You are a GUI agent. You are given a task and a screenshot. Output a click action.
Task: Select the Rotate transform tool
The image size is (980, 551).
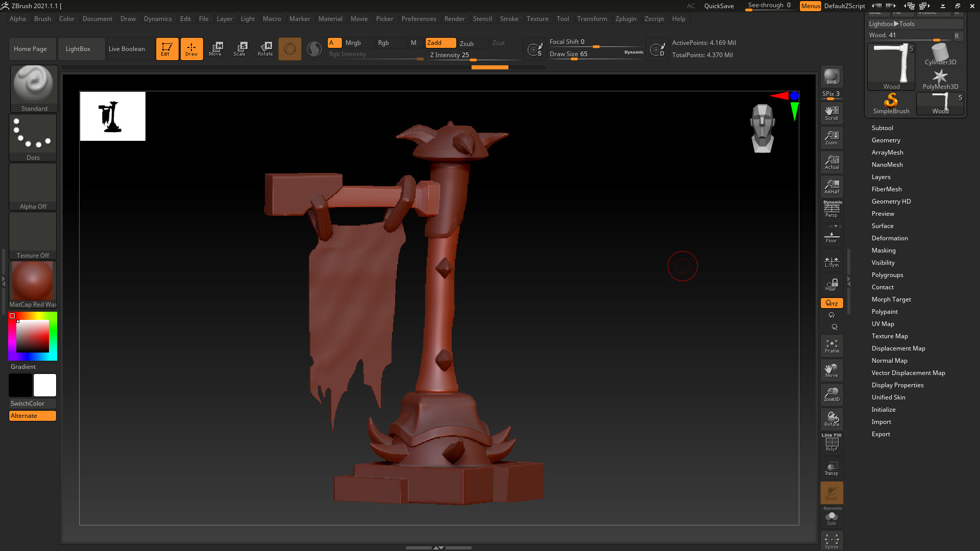[x=265, y=49]
